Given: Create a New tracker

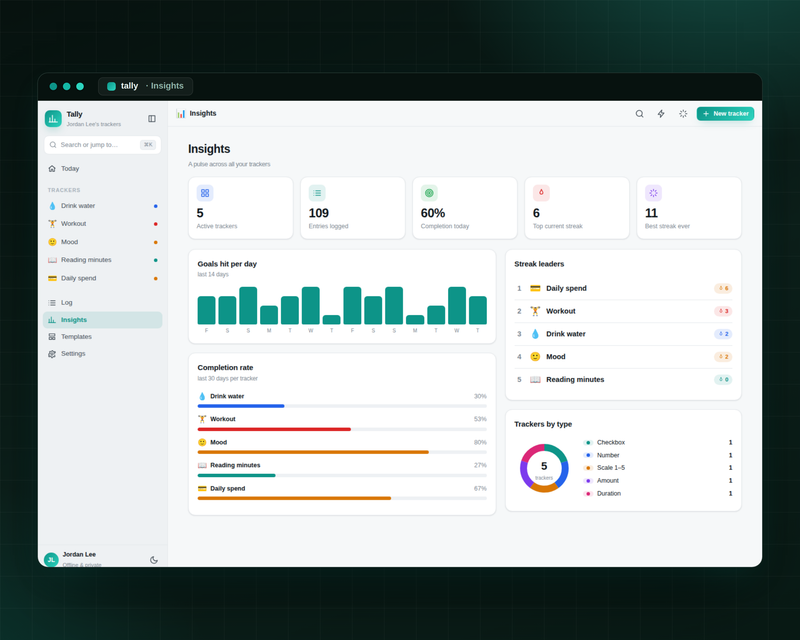Looking at the screenshot, I should tap(725, 114).
